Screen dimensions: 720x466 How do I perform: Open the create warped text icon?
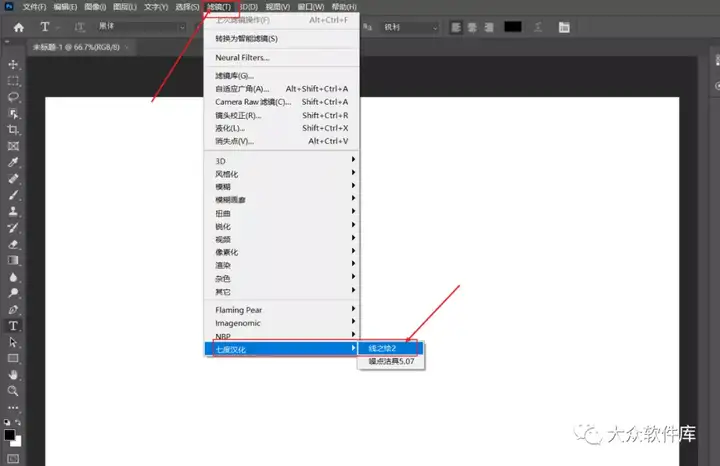click(538, 27)
